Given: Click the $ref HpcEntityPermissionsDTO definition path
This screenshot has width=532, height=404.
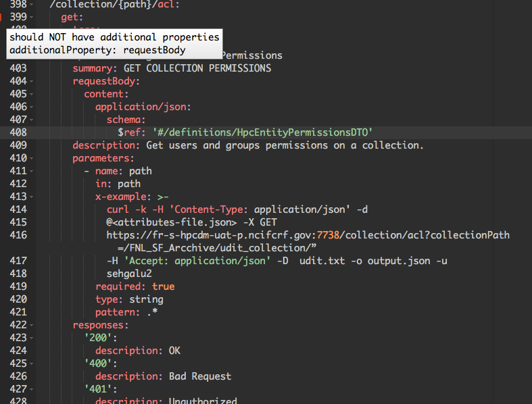Looking at the screenshot, I should tap(263, 132).
